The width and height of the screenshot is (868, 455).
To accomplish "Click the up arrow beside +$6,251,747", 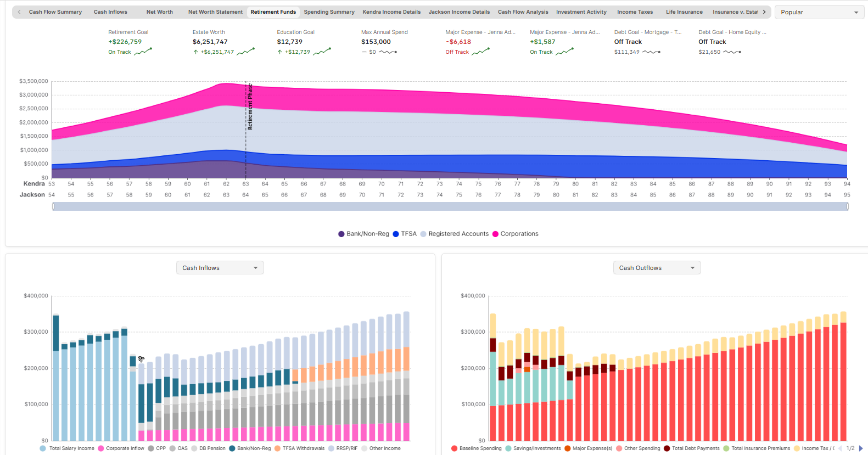I will tap(195, 52).
